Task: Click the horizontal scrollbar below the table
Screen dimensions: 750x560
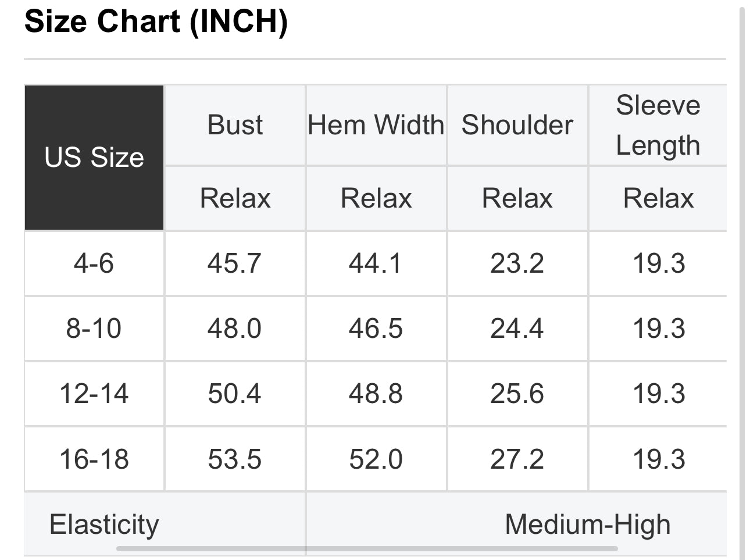Action: [366, 548]
